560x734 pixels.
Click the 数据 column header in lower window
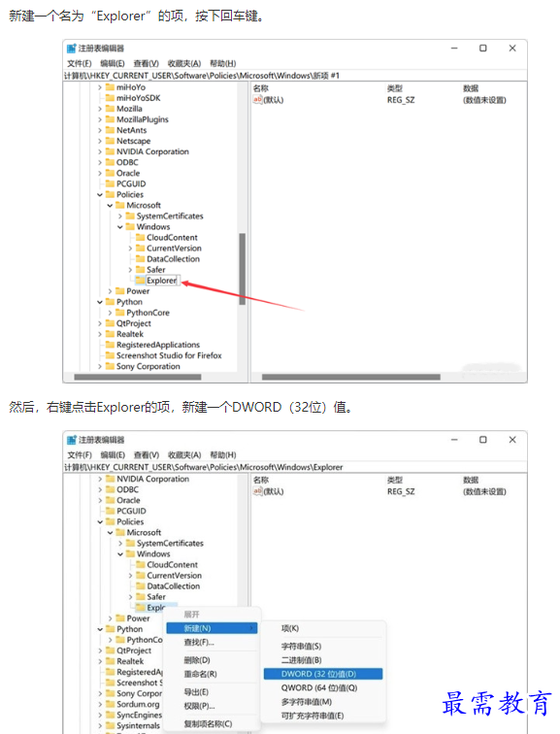click(471, 481)
